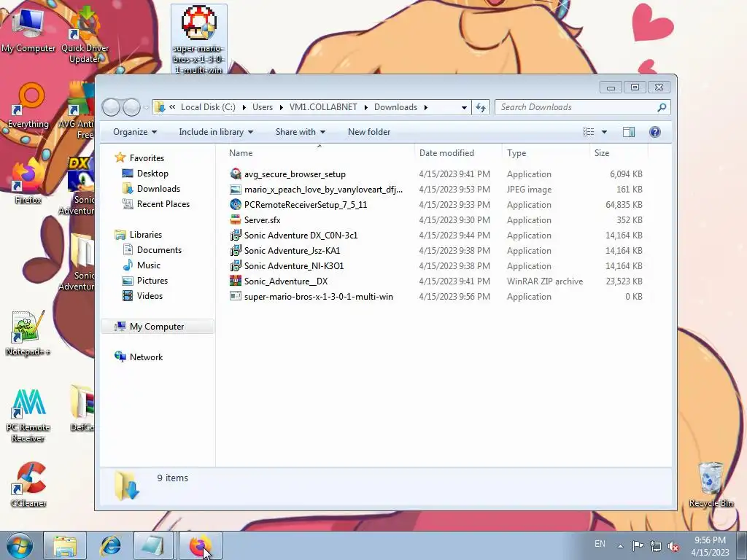Select the Sonic Adventure_Jsz-KA1 icon
Screen dimensions: 747x560
[x=236, y=250]
